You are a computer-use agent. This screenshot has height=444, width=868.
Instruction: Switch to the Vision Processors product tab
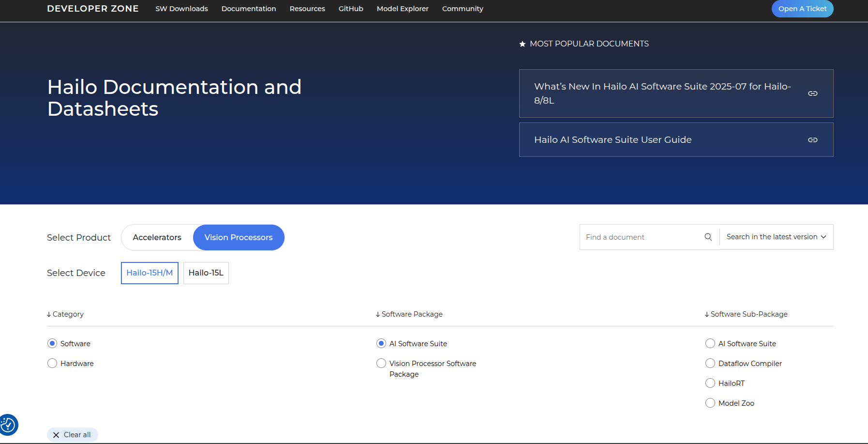[x=239, y=237]
